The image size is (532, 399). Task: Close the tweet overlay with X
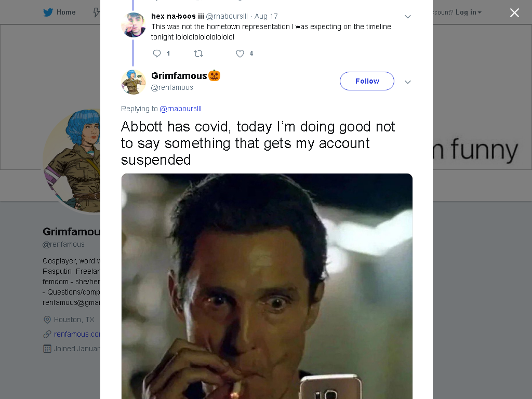[x=514, y=12]
